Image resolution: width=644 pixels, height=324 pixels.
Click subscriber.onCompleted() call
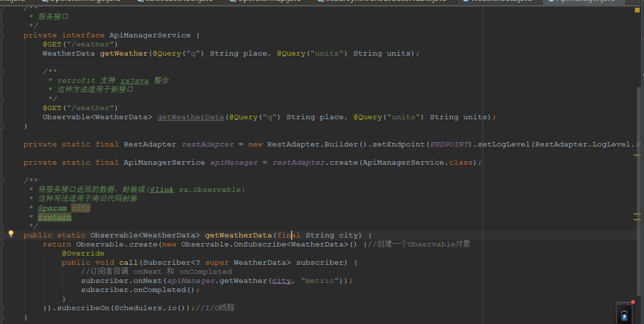click(138, 290)
